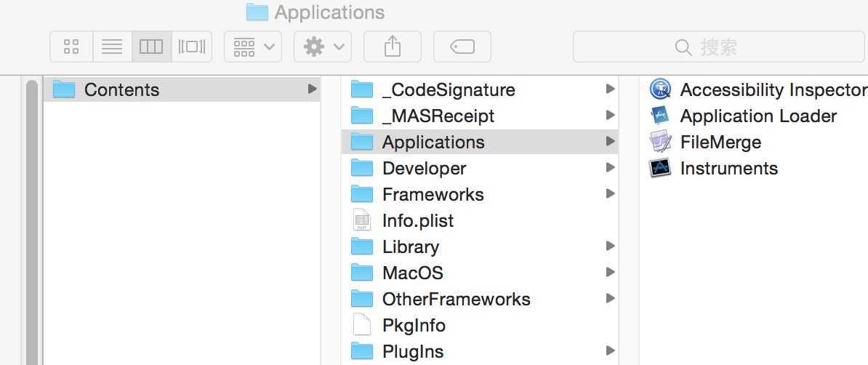Switch to Cover Flow view mode

pyautogui.click(x=191, y=47)
